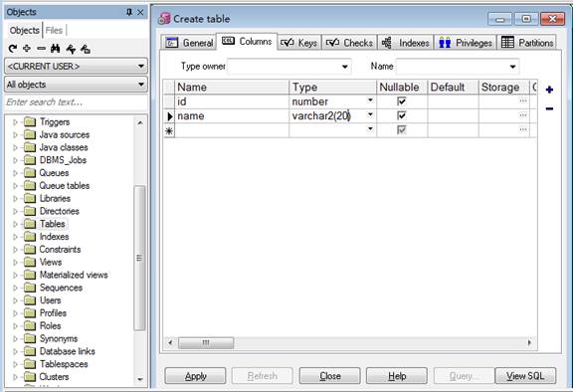Click the Triggers folder icon
The image size is (573, 392).
pos(30,121)
